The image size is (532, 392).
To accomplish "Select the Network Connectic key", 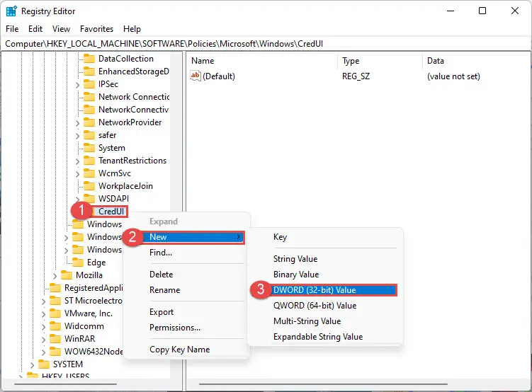I will tap(134, 97).
